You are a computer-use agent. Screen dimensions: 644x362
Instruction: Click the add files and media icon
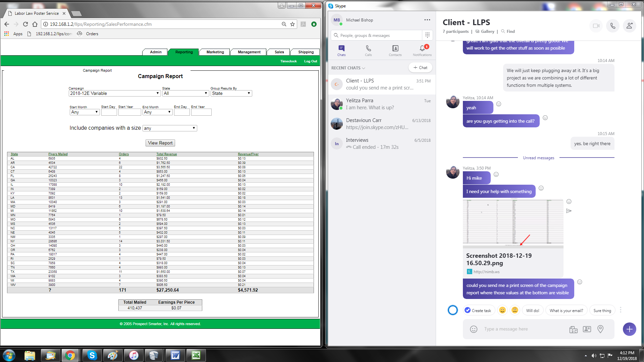click(x=574, y=329)
